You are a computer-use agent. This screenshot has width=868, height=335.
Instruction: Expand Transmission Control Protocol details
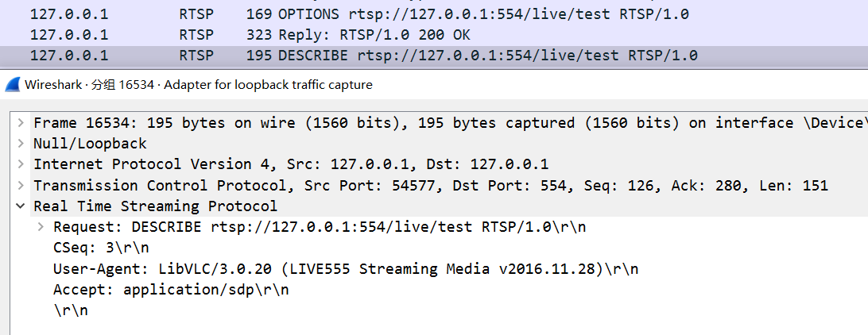click(x=21, y=185)
